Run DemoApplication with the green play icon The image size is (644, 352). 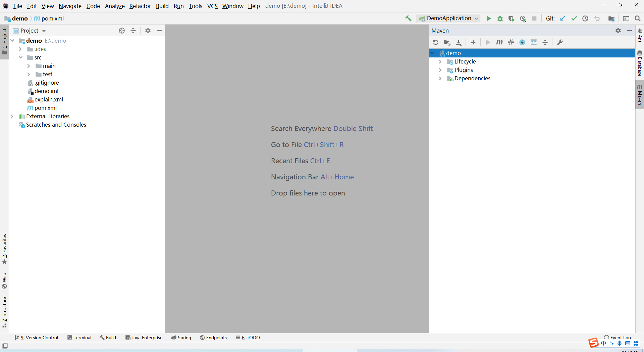click(489, 18)
